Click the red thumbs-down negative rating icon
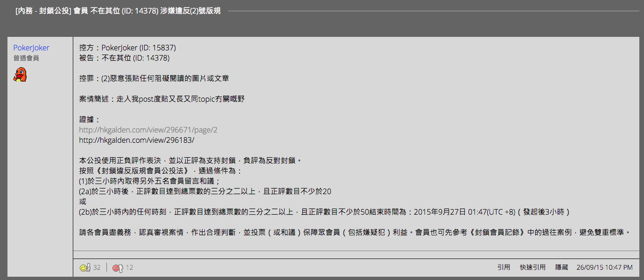The width and height of the screenshot is (644, 280). pos(117,267)
